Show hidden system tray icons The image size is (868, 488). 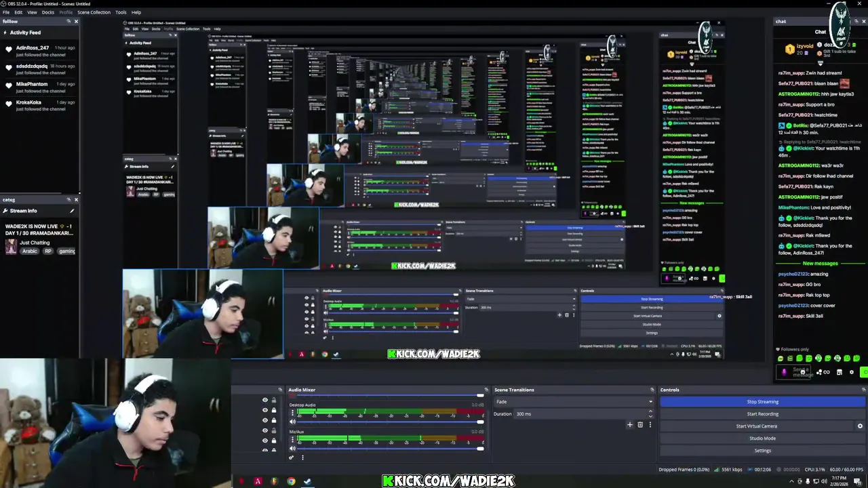[x=791, y=481]
